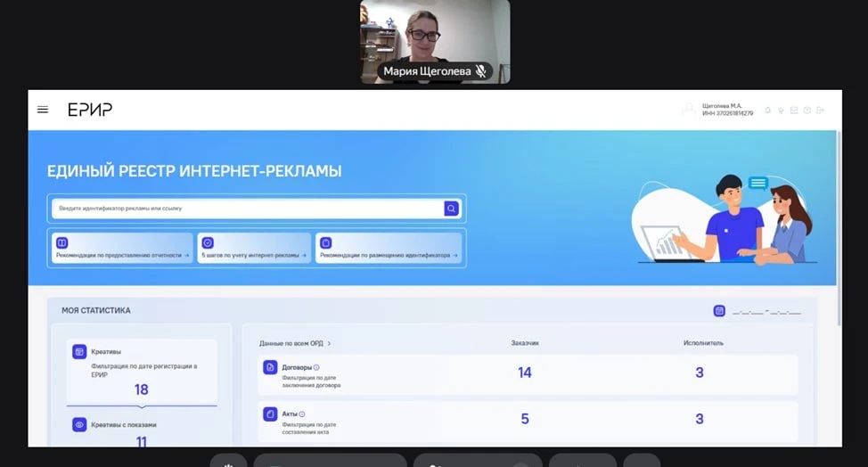
Task: Click the muted microphone icon by Мария Щеголева
Action: [x=480, y=70]
